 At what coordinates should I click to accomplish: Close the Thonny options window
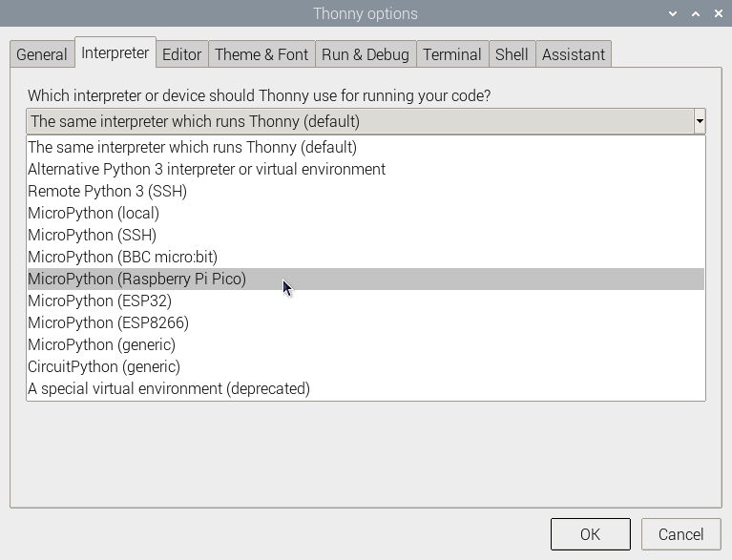[x=719, y=13]
